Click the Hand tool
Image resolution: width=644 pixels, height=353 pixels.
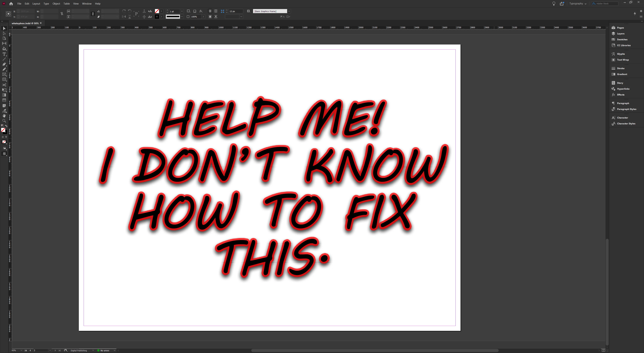tap(4, 116)
